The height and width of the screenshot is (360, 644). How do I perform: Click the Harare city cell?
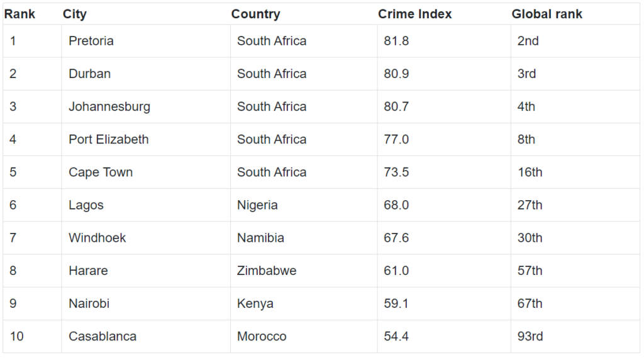tap(88, 271)
